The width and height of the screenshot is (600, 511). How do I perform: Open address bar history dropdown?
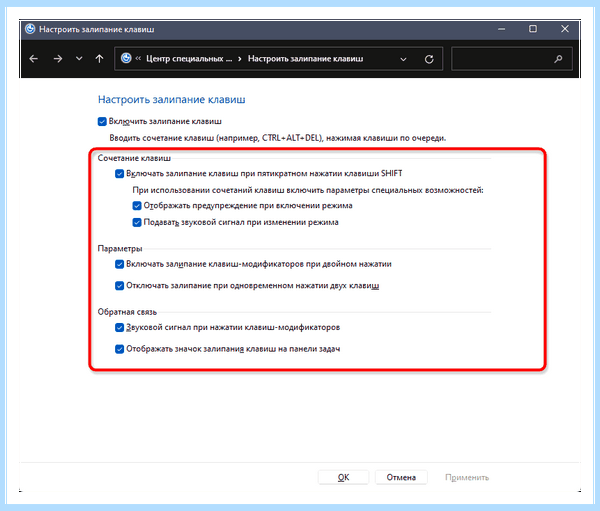403,59
